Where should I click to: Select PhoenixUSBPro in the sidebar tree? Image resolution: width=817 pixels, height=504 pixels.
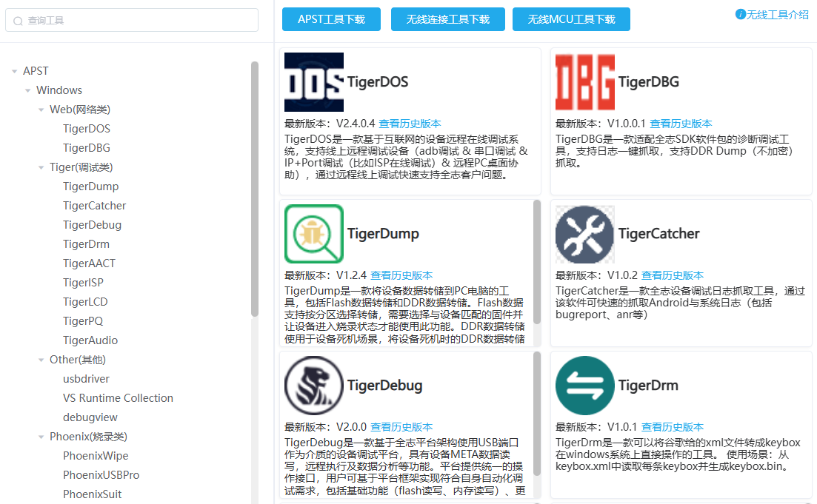click(x=101, y=475)
